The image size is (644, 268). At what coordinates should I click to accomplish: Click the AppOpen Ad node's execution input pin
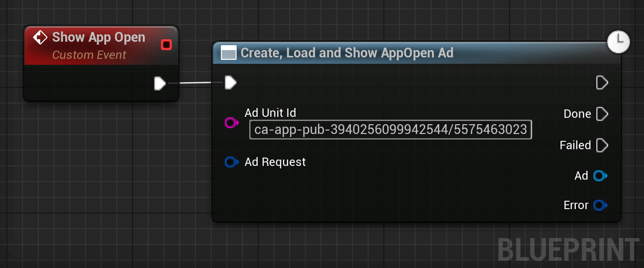click(231, 83)
